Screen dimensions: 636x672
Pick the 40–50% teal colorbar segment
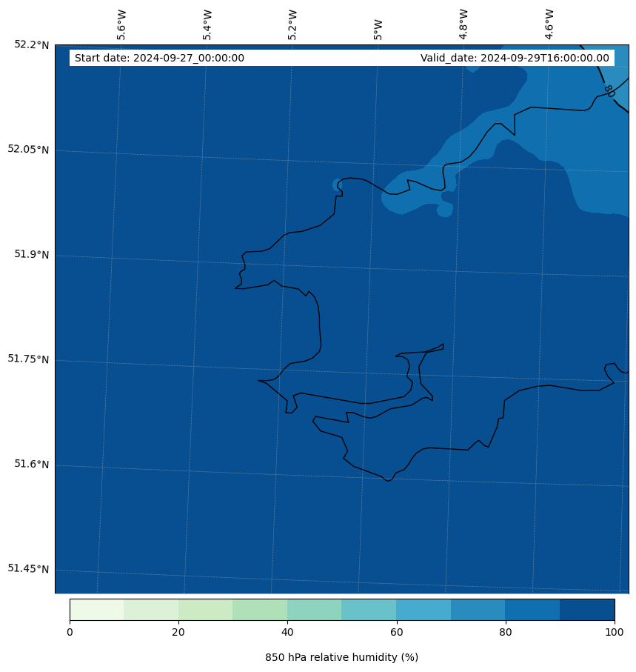(314, 609)
